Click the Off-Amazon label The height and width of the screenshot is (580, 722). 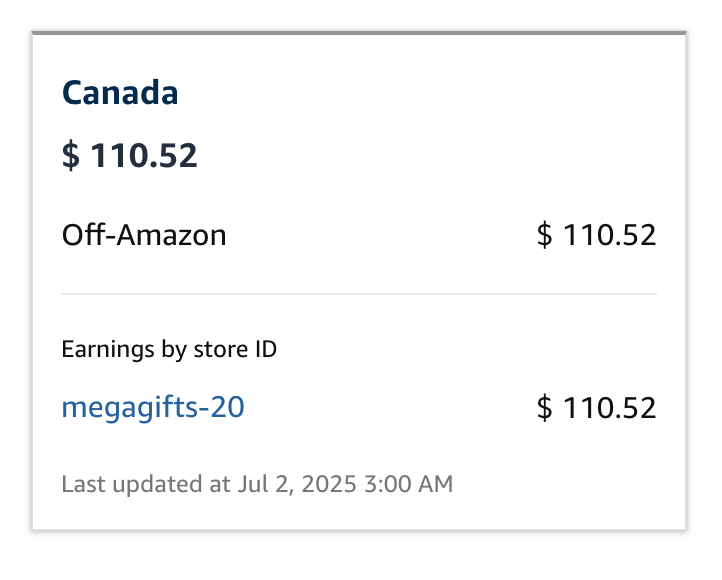[144, 235]
